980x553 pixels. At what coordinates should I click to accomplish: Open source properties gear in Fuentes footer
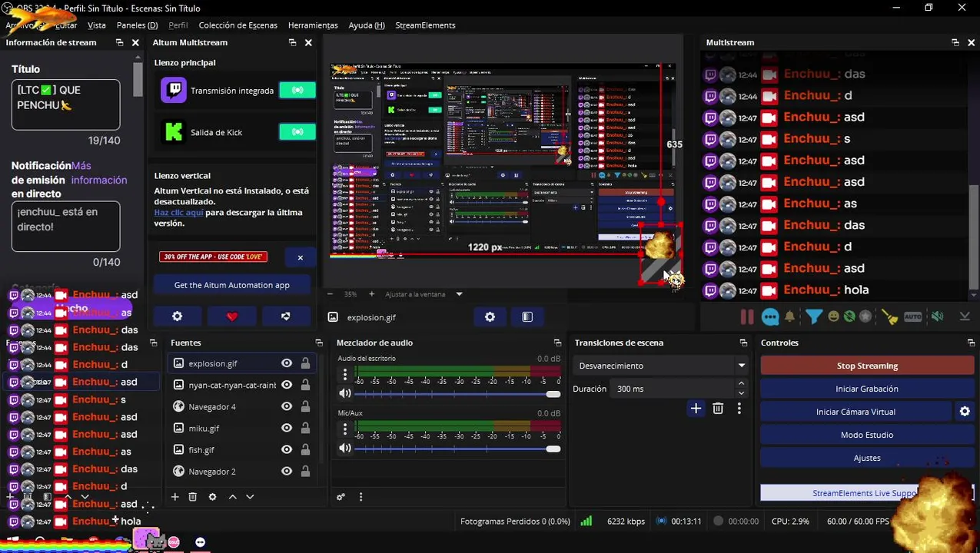[x=213, y=497]
